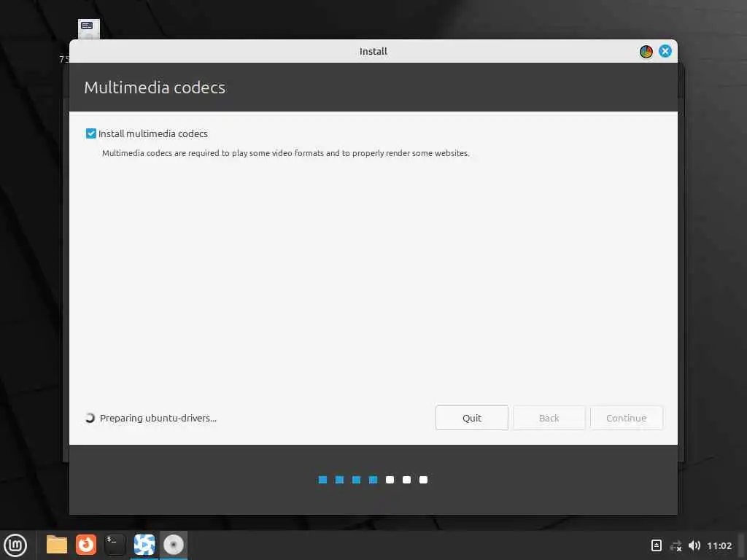Open the removable drives tray icon

[657, 545]
